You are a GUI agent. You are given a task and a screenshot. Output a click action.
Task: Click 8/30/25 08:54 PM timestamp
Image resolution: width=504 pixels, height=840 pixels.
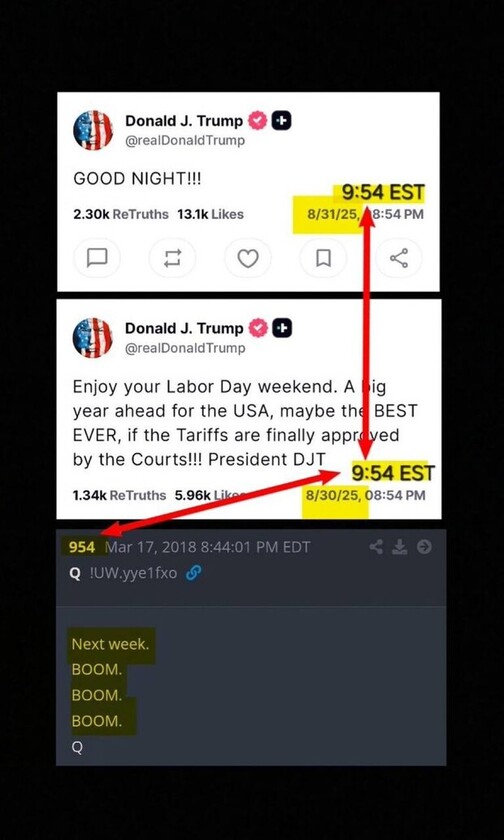pos(365,495)
